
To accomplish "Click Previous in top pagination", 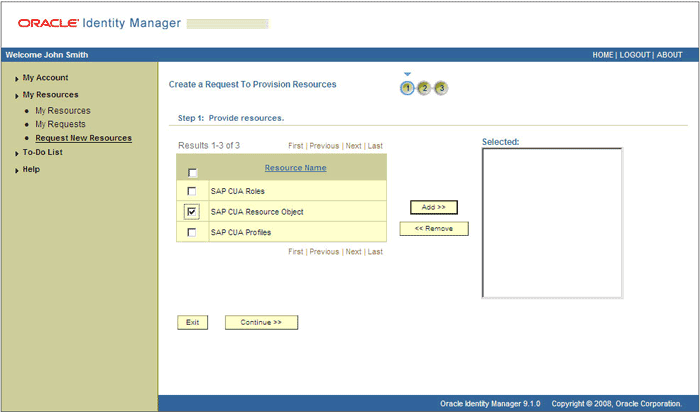I will pyautogui.click(x=324, y=146).
